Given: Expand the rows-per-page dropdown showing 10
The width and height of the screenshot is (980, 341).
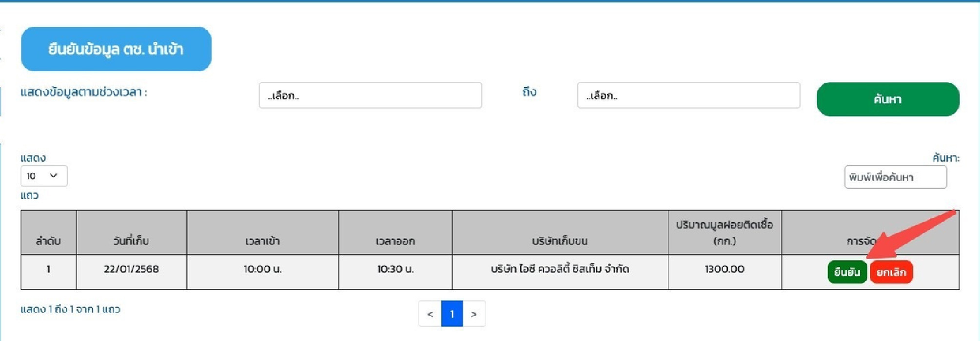Looking at the screenshot, I should 44,176.
